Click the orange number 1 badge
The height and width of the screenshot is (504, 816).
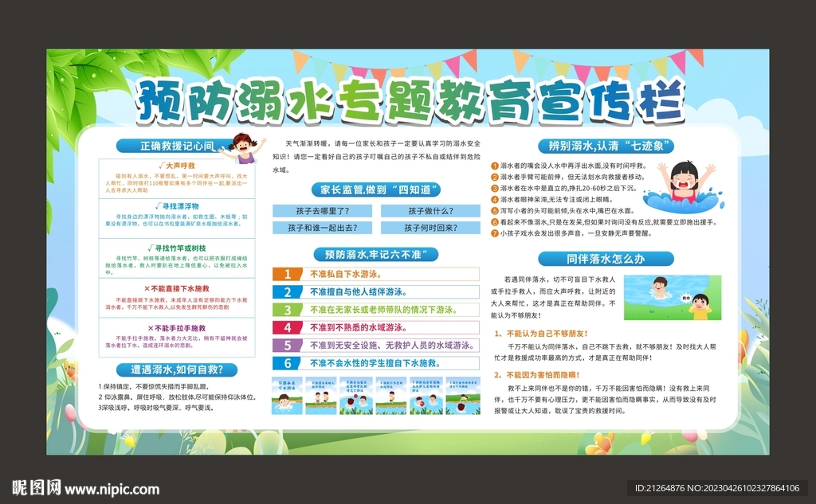pyautogui.click(x=287, y=274)
